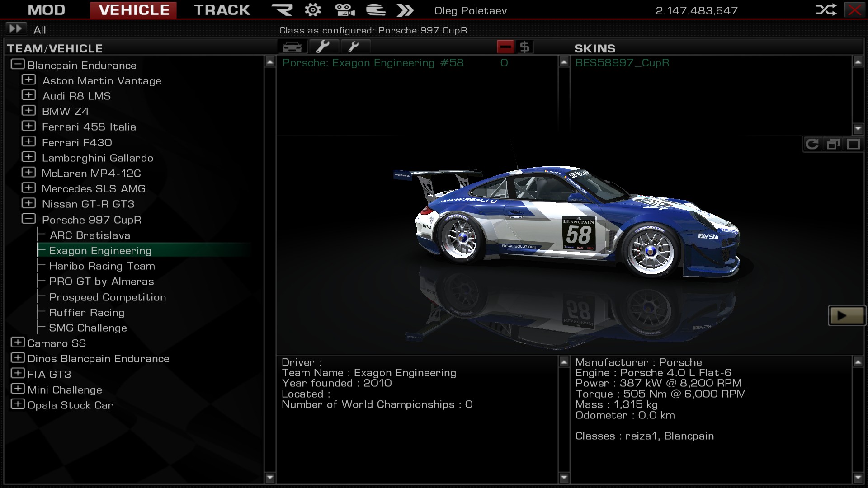
Task: Select Haribo Racing Team
Action: pyautogui.click(x=102, y=266)
